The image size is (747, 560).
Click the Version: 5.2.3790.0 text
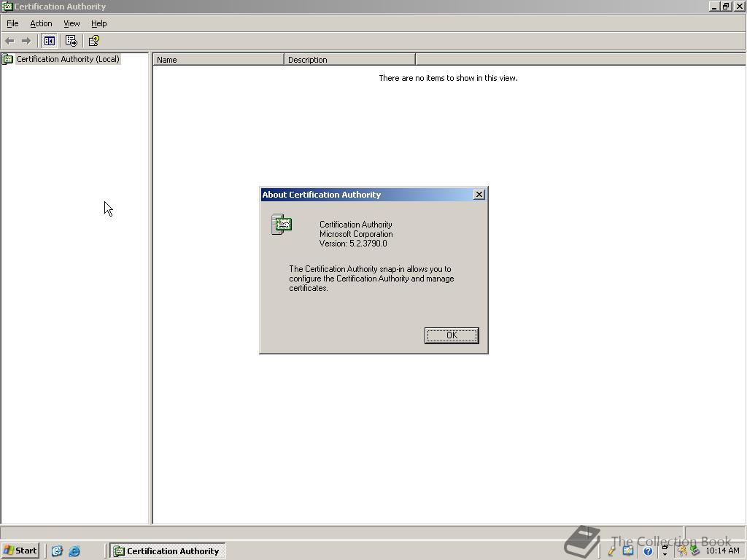[353, 244]
